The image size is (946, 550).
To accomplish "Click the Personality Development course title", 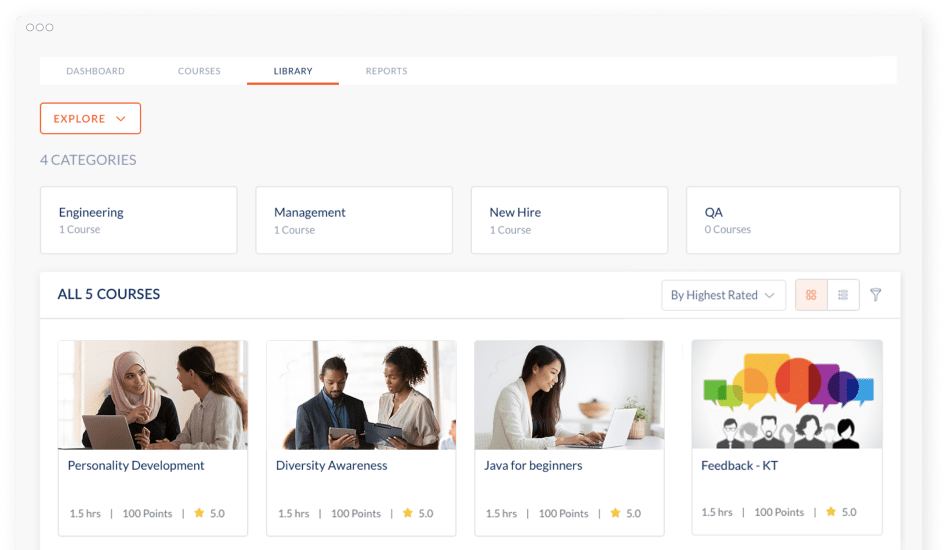I will point(136,466).
